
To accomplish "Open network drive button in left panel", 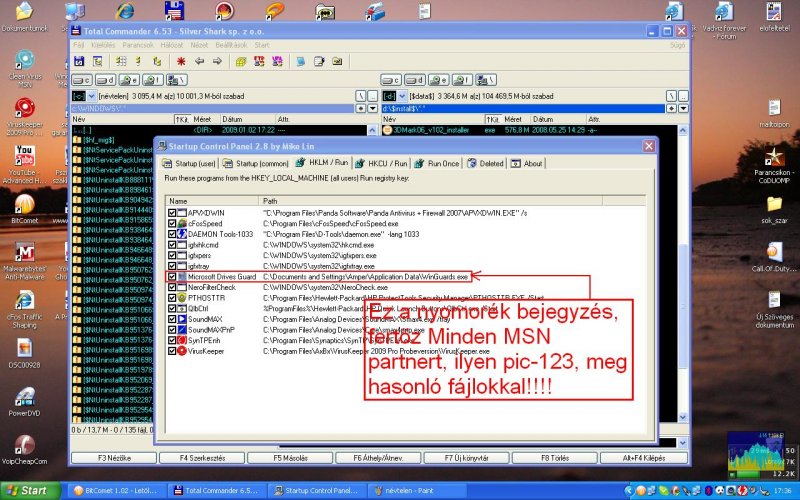I will (x=177, y=80).
